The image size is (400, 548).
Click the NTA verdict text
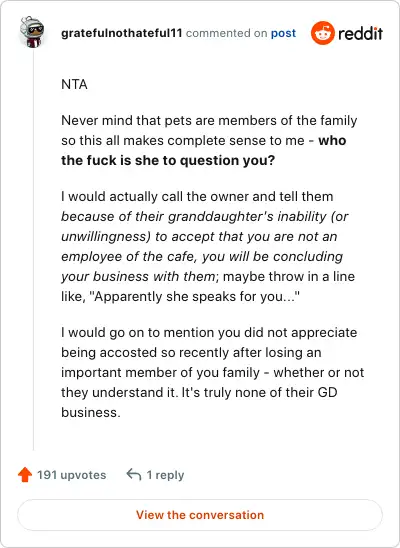[74, 85]
